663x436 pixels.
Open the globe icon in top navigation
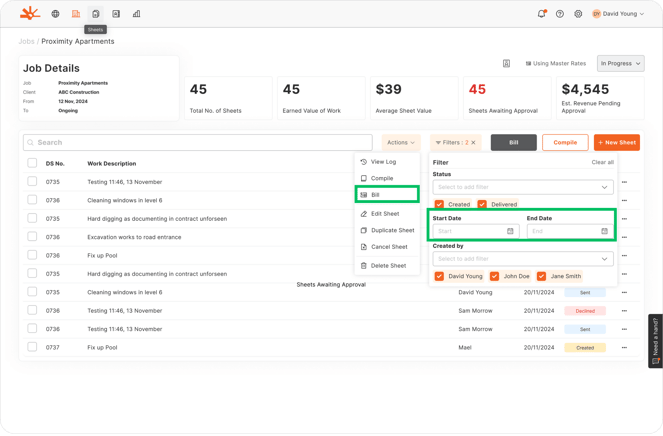point(55,14)
